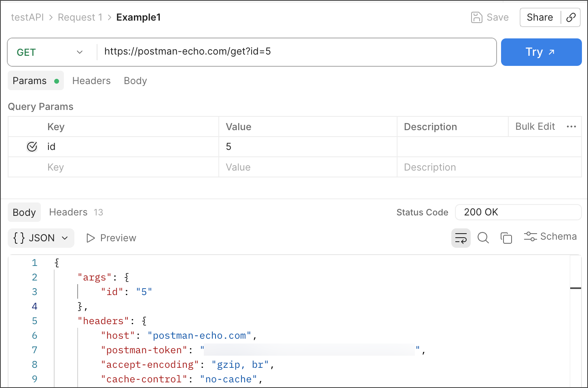The image size is (588, 388).
Task: Switch to the request Body tab
Action: (x=135, y=81)
